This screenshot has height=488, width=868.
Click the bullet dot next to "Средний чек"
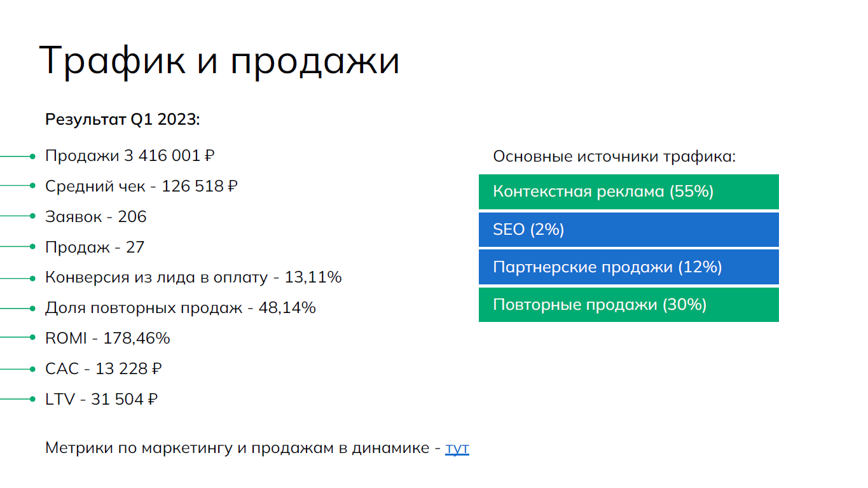coord(32,186)
